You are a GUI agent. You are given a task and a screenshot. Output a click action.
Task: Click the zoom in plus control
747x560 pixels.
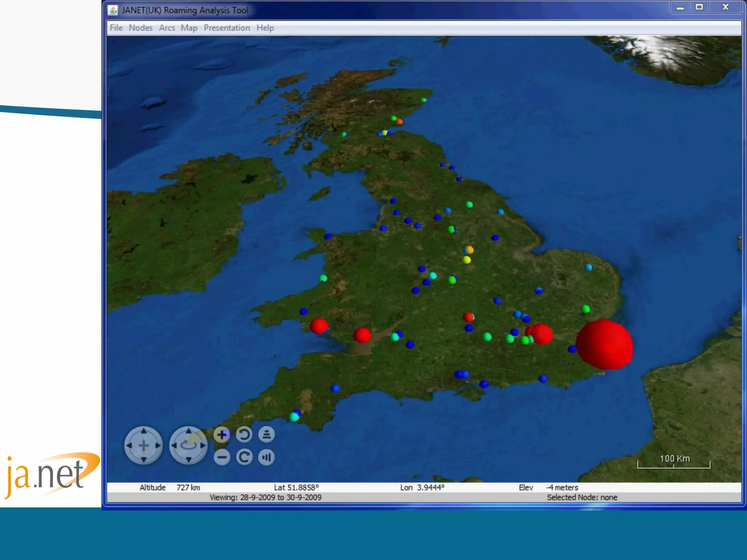click(x=222, y=435)
